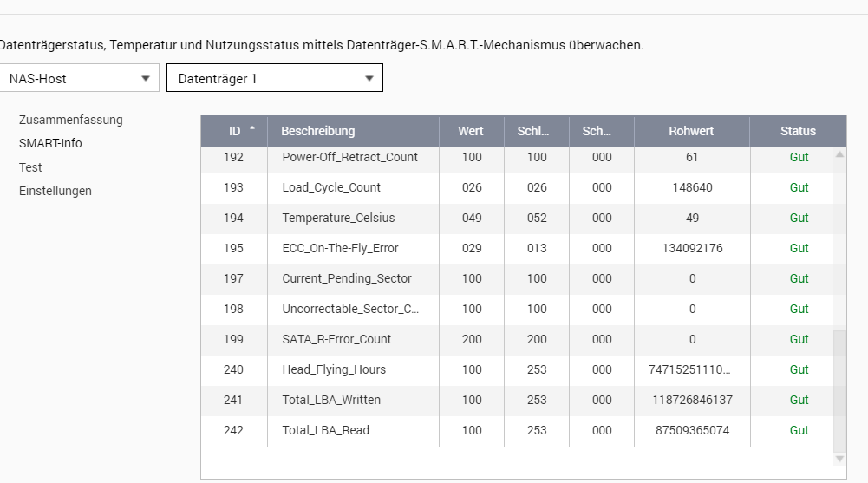Sort by Wert column header
The image size is (868, 483).
[x=471, y=131]
